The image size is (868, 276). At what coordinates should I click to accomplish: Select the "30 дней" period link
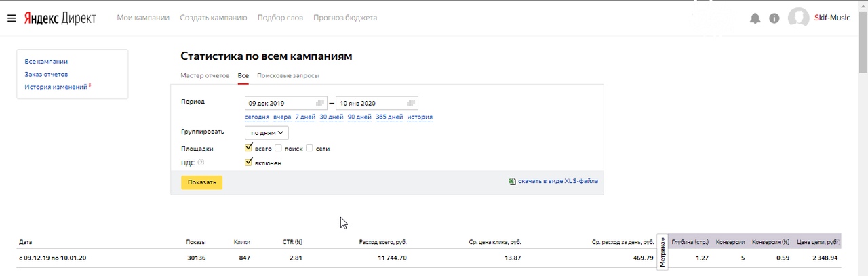(332, 117)
